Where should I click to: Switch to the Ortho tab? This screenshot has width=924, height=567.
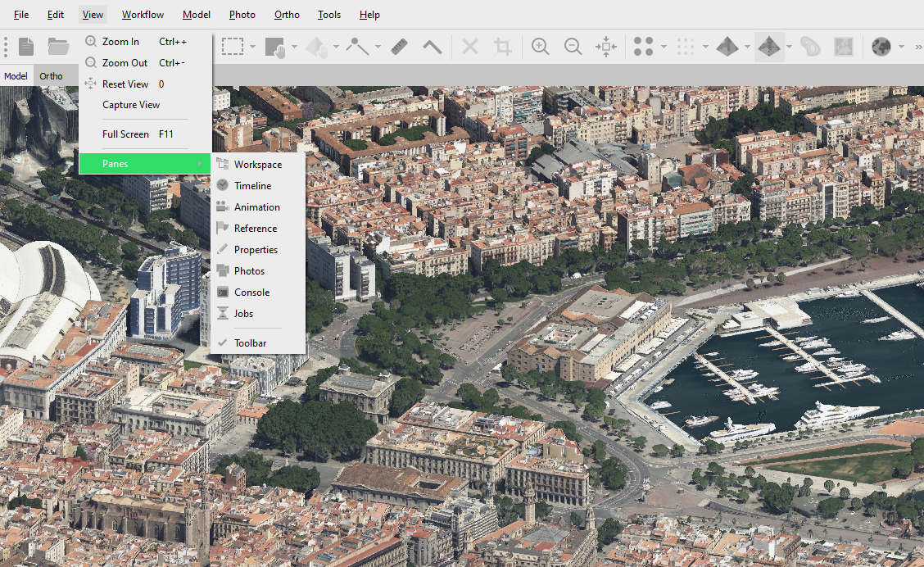tap(51, 76)
